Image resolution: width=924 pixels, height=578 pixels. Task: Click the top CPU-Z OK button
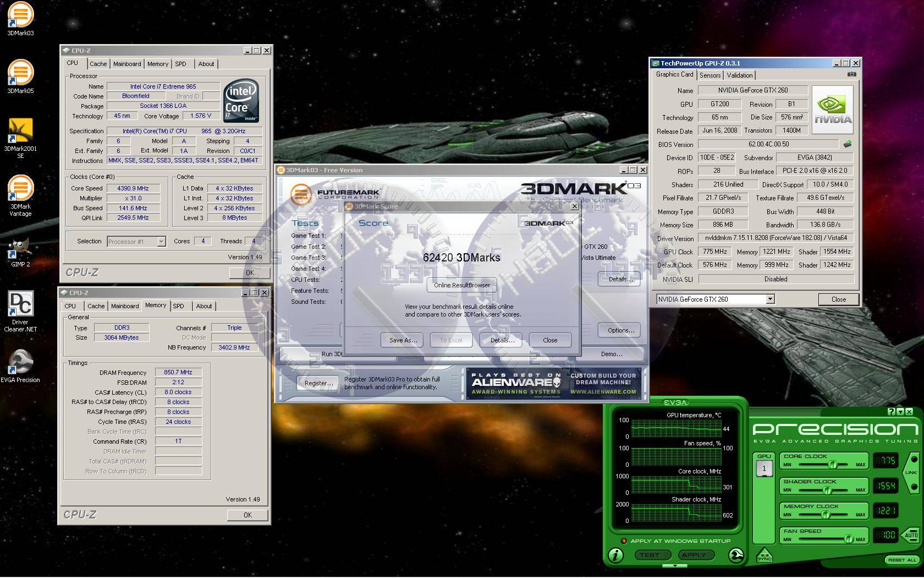pos(250,272)
